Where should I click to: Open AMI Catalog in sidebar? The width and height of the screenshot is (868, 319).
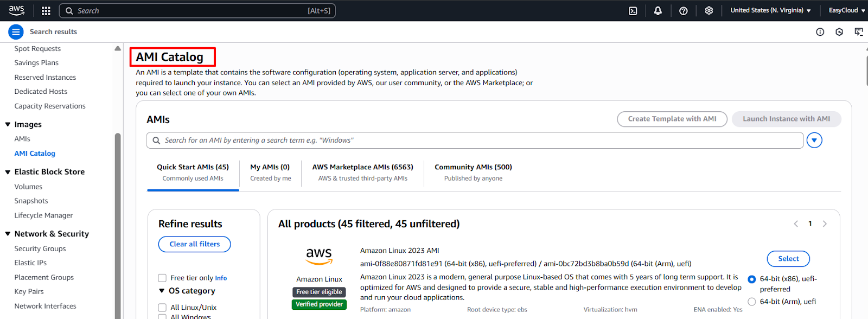(x=35, y=154)
